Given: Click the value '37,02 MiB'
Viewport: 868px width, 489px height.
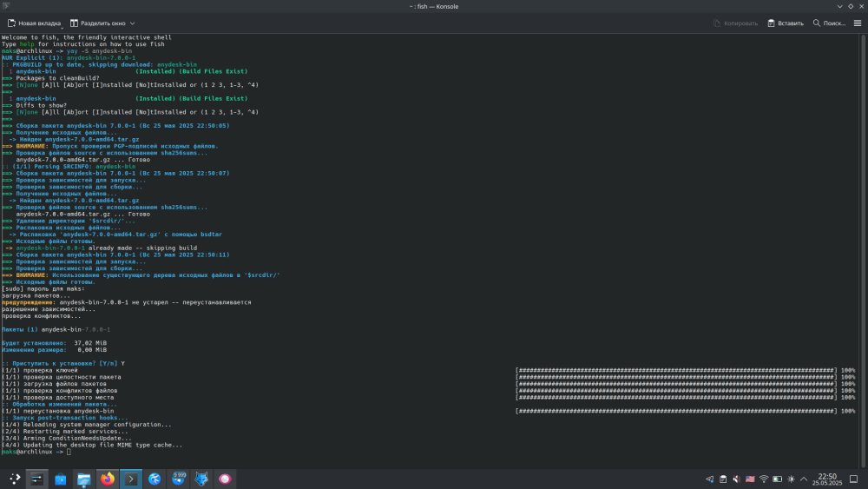Looking at the screenshot, I should click(x=90, y=343).
